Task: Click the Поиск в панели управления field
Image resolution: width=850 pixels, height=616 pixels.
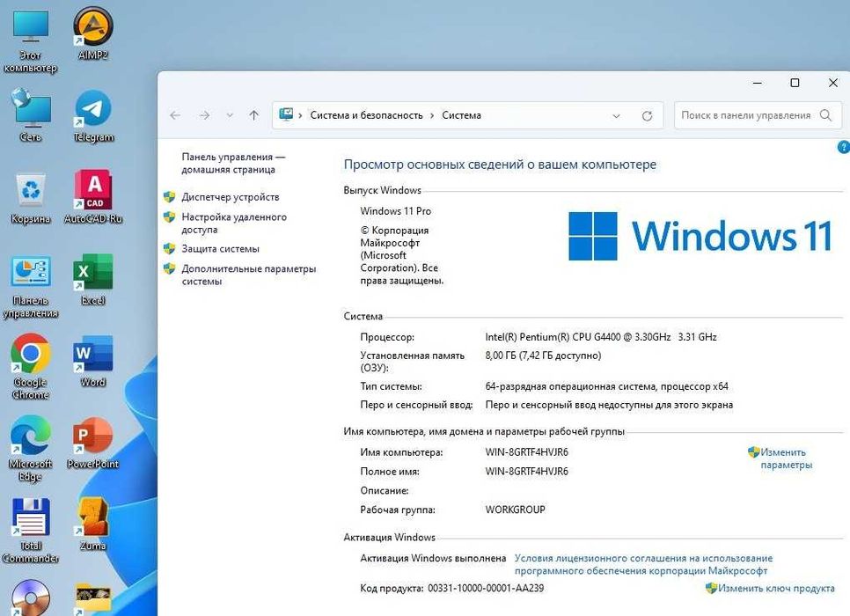Action: (x=758, y=115)
